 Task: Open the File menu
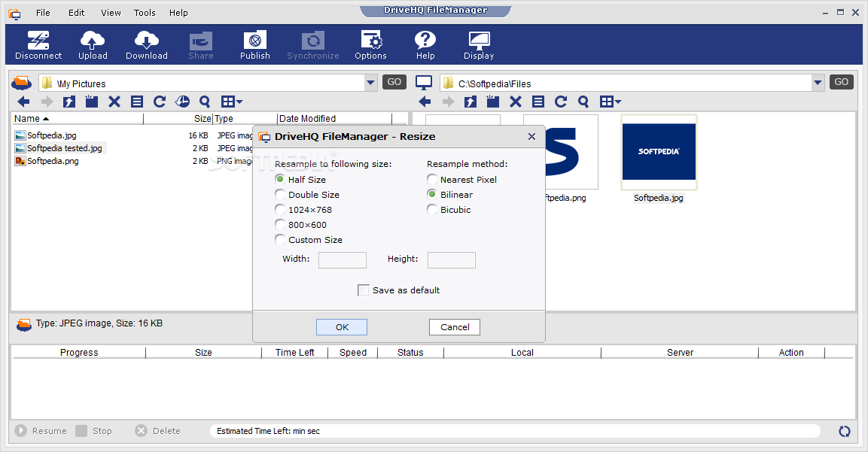[x=43, y=13]
